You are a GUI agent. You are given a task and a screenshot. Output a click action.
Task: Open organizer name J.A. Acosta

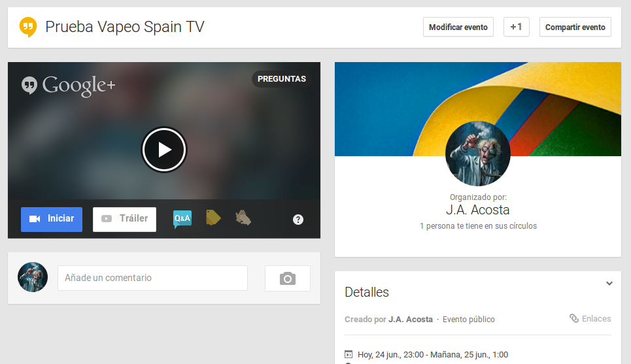pos(478,210)
